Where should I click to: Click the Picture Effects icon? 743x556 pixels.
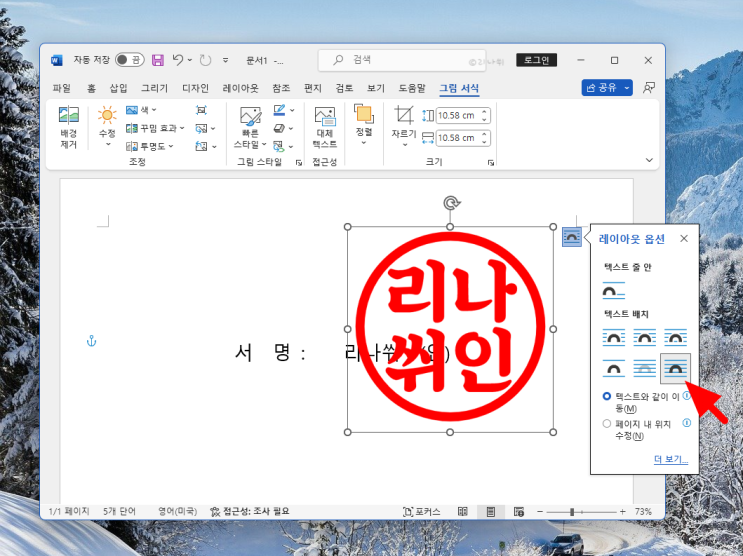tap(280, 128)
